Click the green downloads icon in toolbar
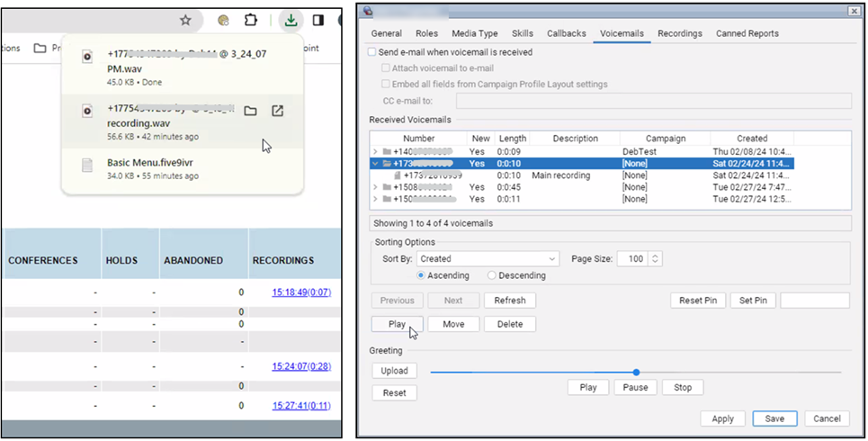Screen dimensions: 868x441 tap(291, 21)
